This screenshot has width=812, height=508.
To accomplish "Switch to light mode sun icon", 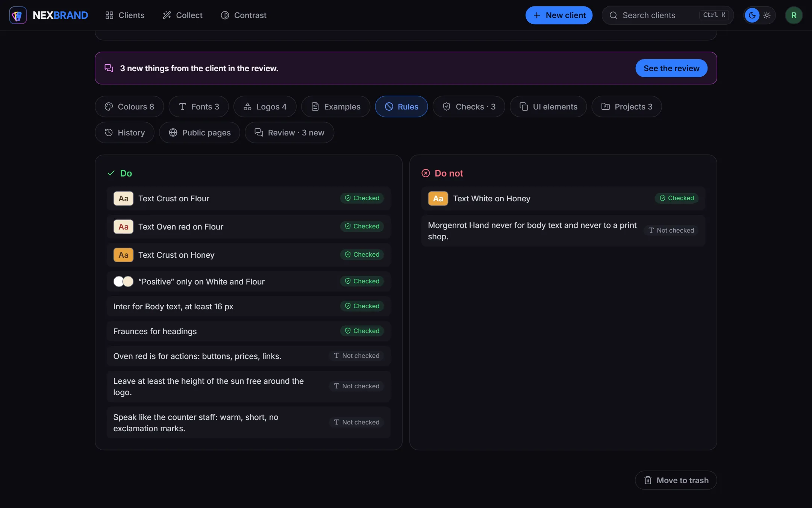I will (x=767, y=15).
